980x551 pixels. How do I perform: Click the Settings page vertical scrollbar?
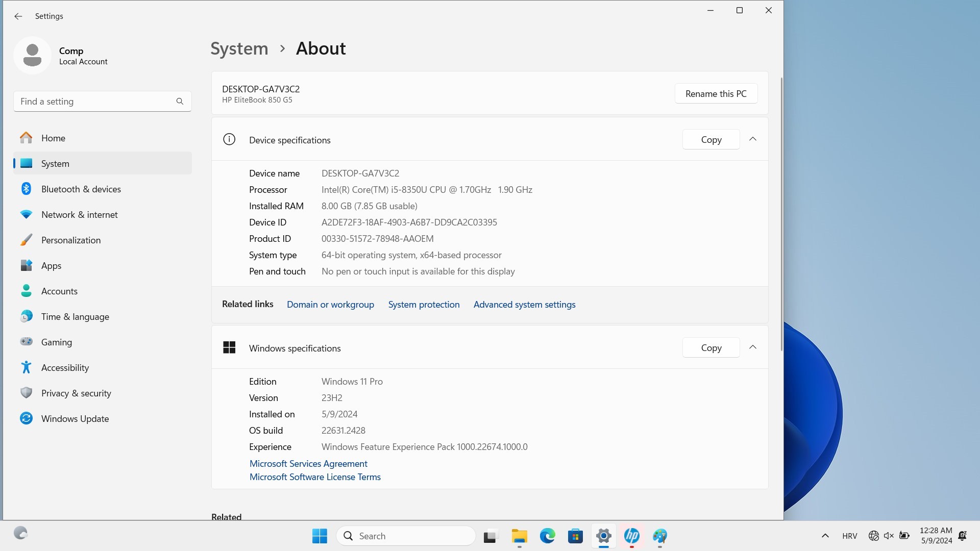(781, 214)
